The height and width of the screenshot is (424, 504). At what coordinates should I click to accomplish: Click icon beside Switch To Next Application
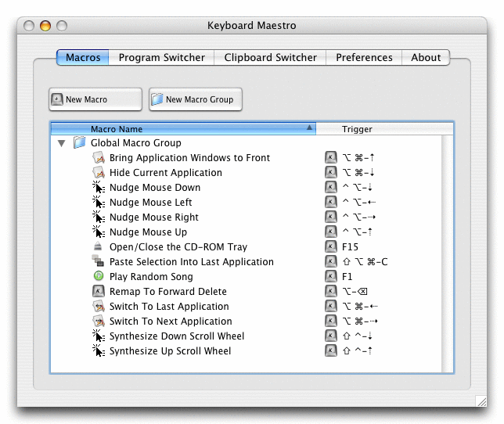point(99,321)
